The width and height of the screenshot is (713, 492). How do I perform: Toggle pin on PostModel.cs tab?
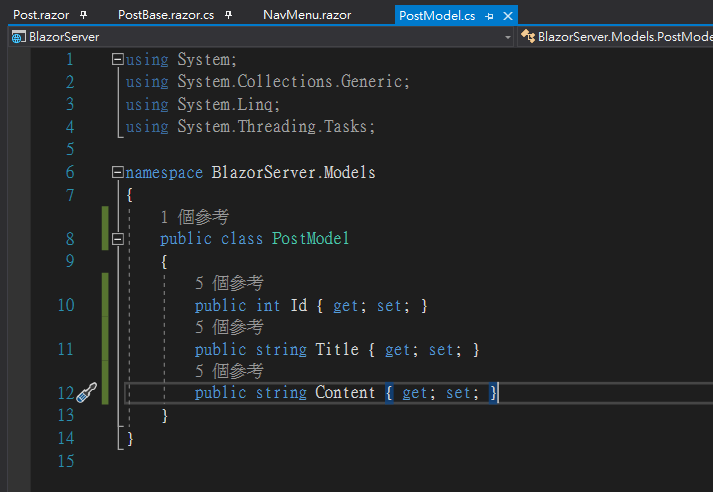pyautogui.click(x=489, y=16)
